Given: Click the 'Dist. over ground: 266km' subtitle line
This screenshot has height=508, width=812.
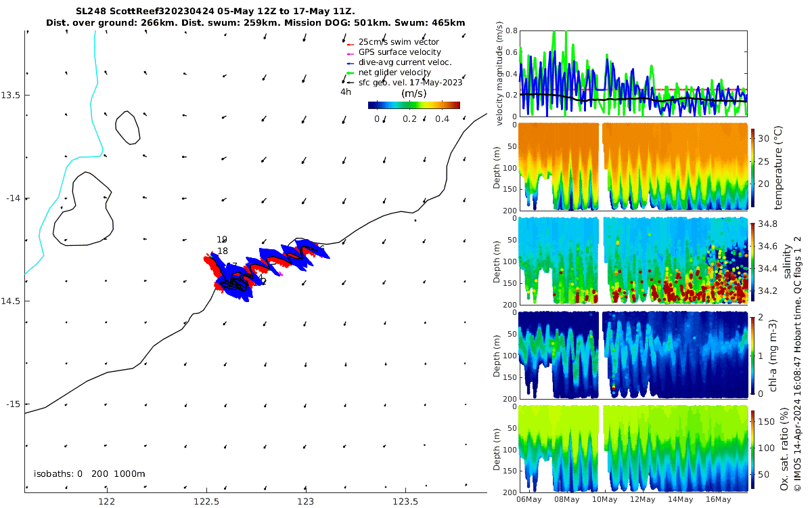Looking at the screenshot, I should 256,22.
